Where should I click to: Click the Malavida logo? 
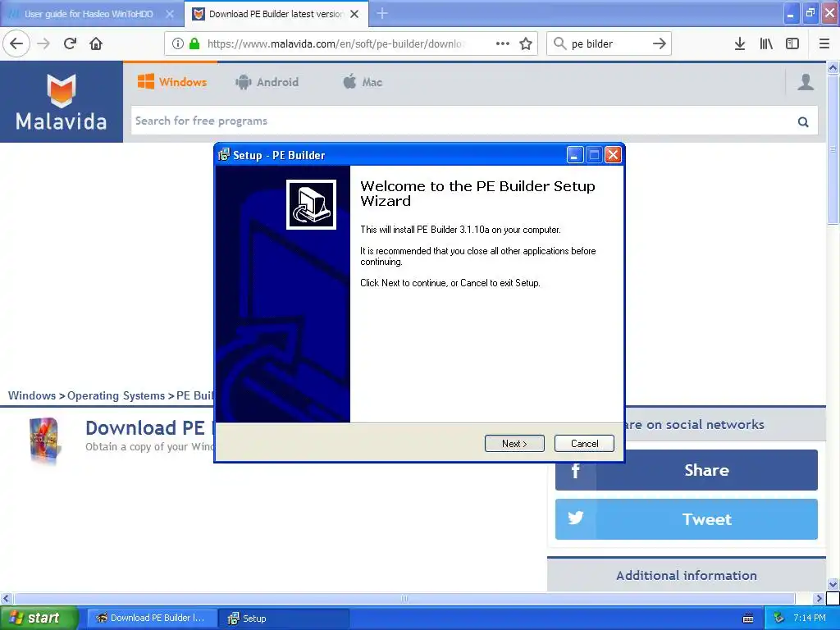click(x=61, y=103)
